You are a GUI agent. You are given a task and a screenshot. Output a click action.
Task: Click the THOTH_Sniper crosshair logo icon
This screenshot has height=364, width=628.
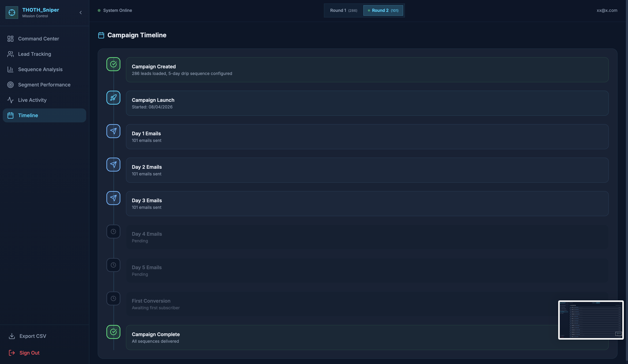point(12,12)
